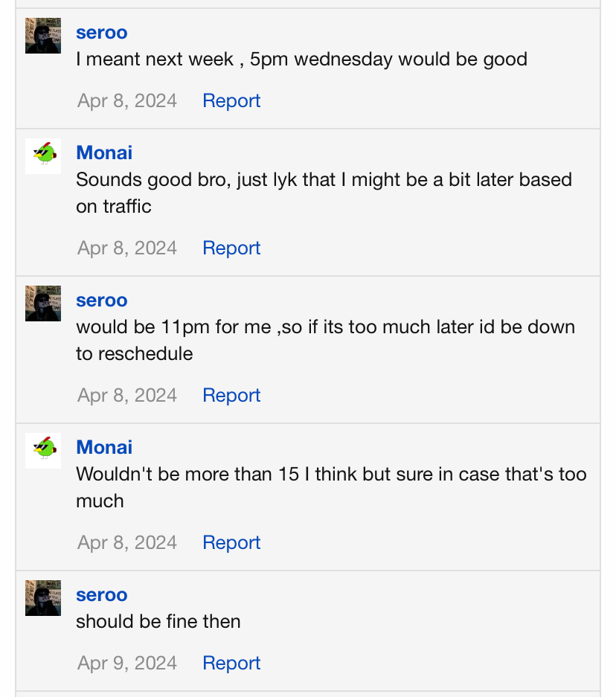Click the Apr 9, 2024 timestamp

(127, 664)
